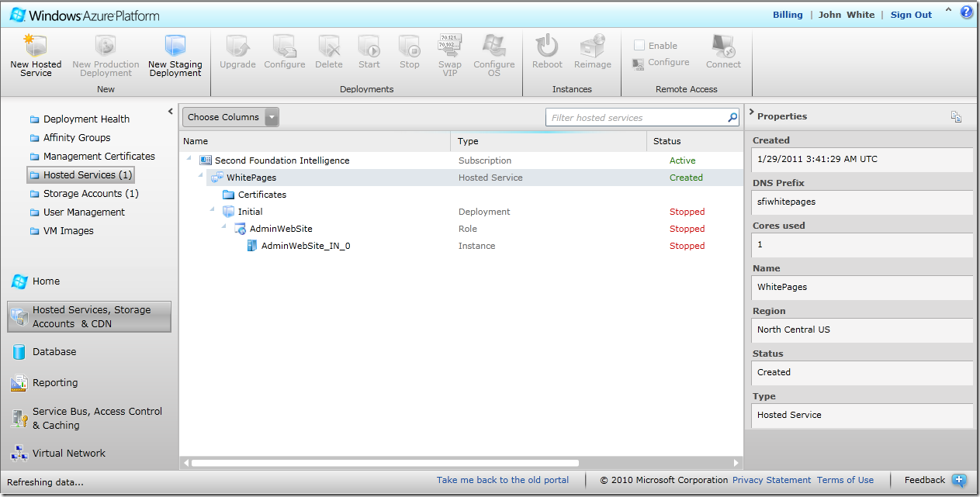
Task: Collapse the Properties panel arrow
Action: point(751,113)
